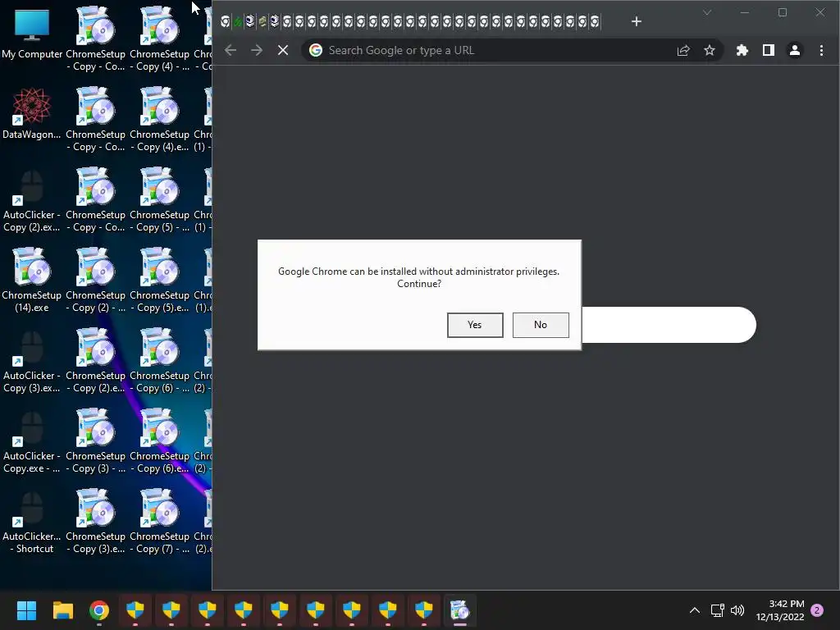
Task: Select ChromeSetup - Copy (4).e... icon
Action: click(160, 121)
